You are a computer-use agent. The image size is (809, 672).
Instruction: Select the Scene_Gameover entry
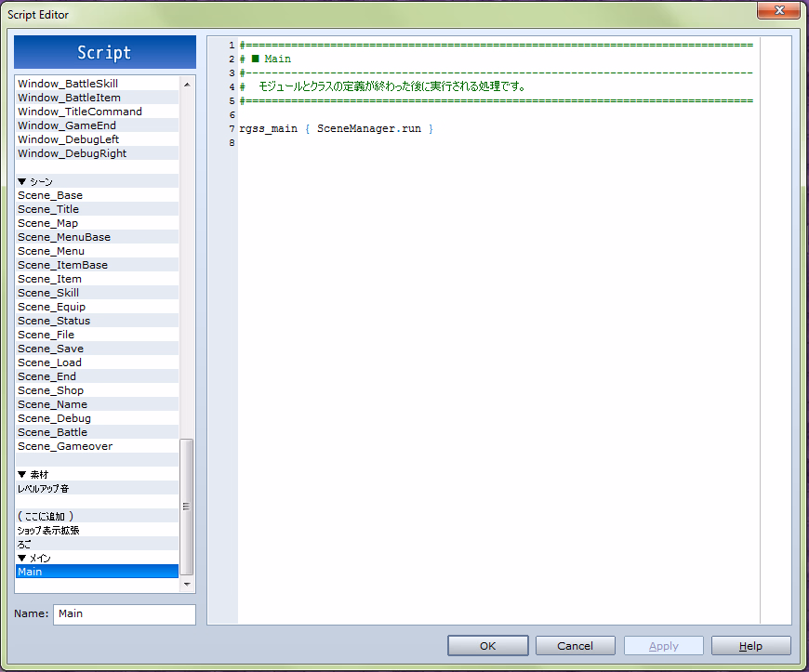pyautogui.click(x=65, y=446)
